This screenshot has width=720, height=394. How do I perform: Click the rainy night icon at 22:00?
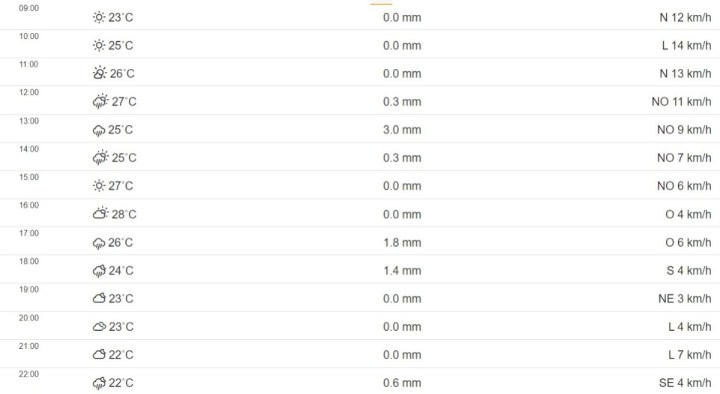point(99,383)
